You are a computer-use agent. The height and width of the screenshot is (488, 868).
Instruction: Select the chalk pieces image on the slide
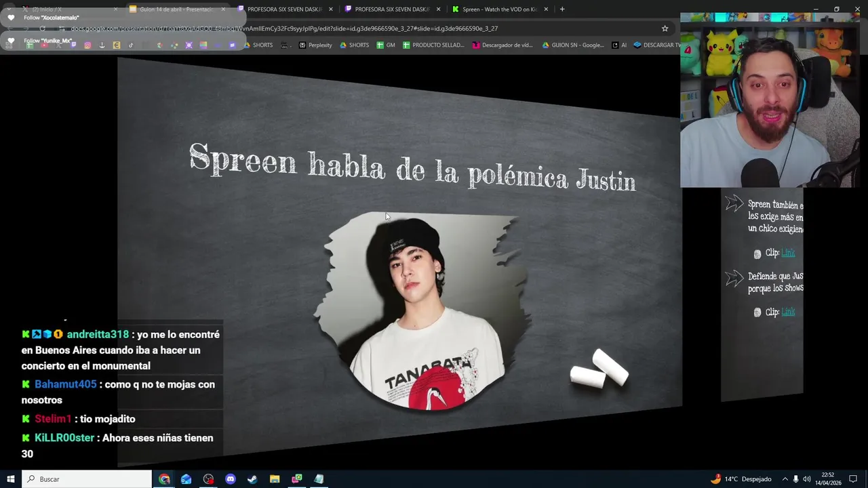[x=599, y=369]
